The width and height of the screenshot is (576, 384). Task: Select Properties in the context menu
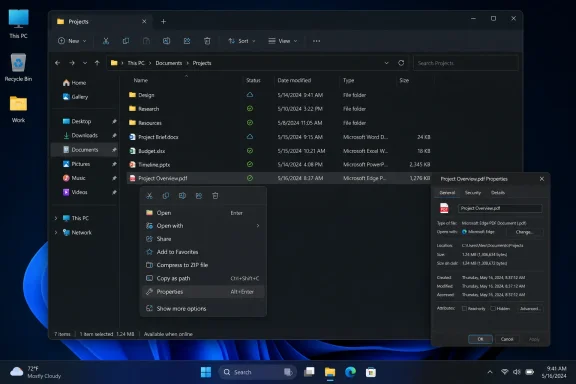203,292
